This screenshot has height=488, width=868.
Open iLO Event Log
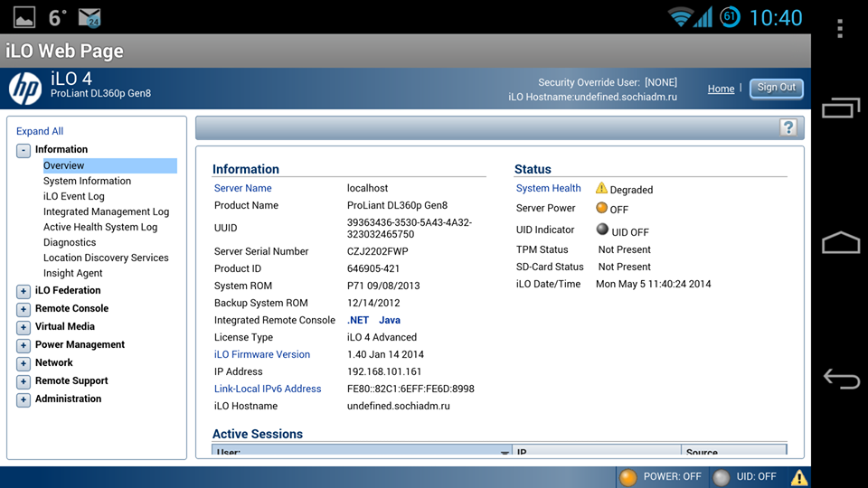point(73,196)
